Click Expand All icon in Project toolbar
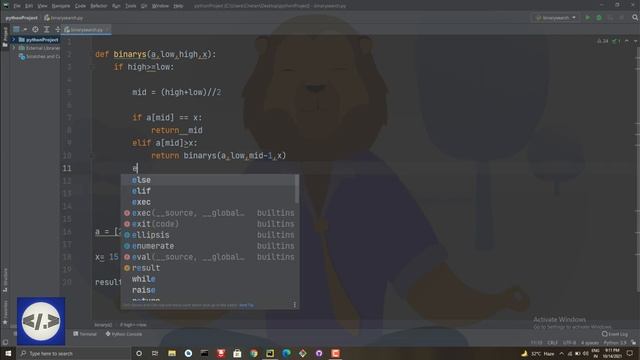Viewport: 640px width, 360px height. [x=47, y=29]
